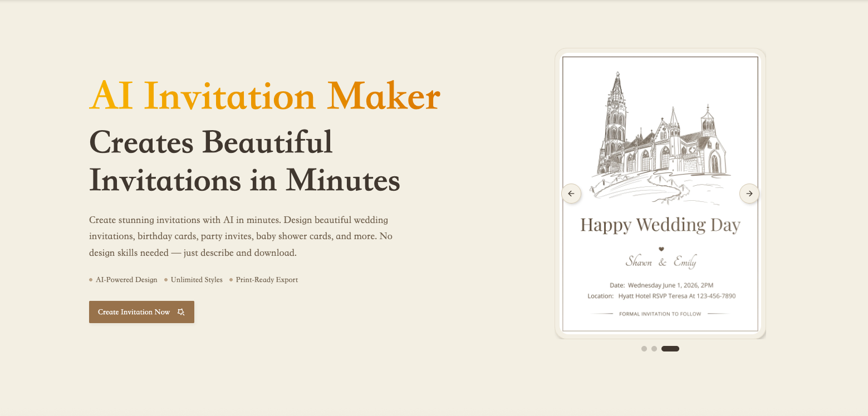Image resolution: width=868 pixels, height=416 pixels.
Task: Click the active elongated carousel indicator
Action: [670, 349]
